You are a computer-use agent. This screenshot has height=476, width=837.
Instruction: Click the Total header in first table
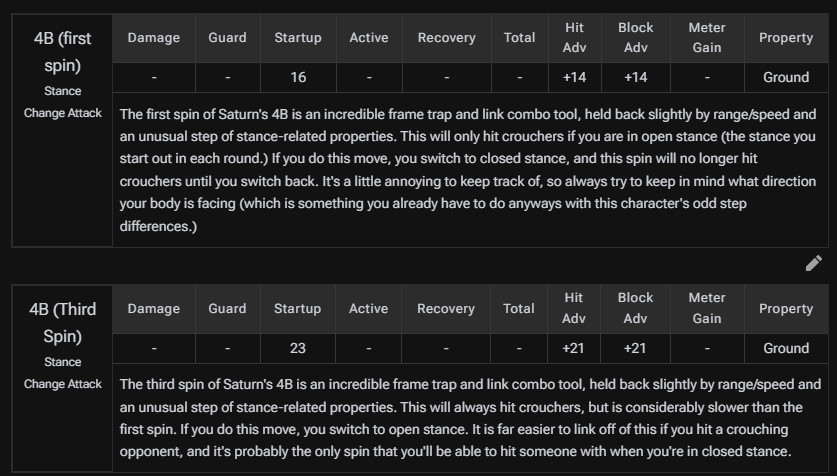[519, 38]
